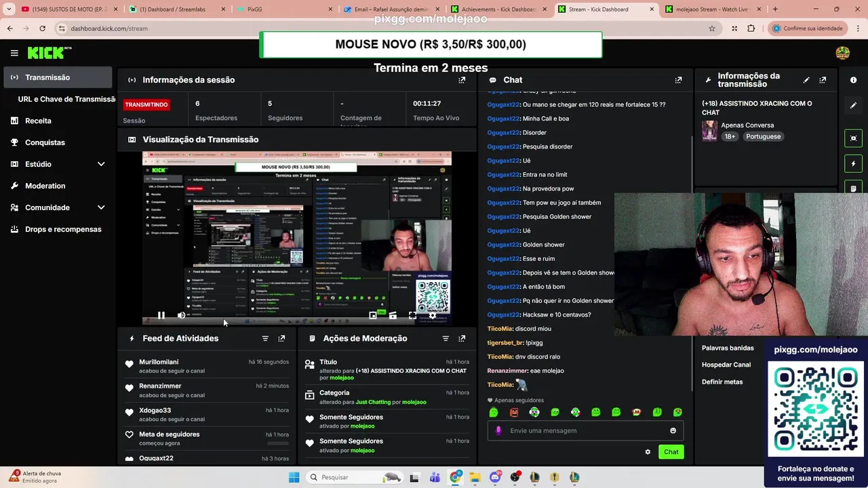Click the Portuguese language tag

coord(764,136)
